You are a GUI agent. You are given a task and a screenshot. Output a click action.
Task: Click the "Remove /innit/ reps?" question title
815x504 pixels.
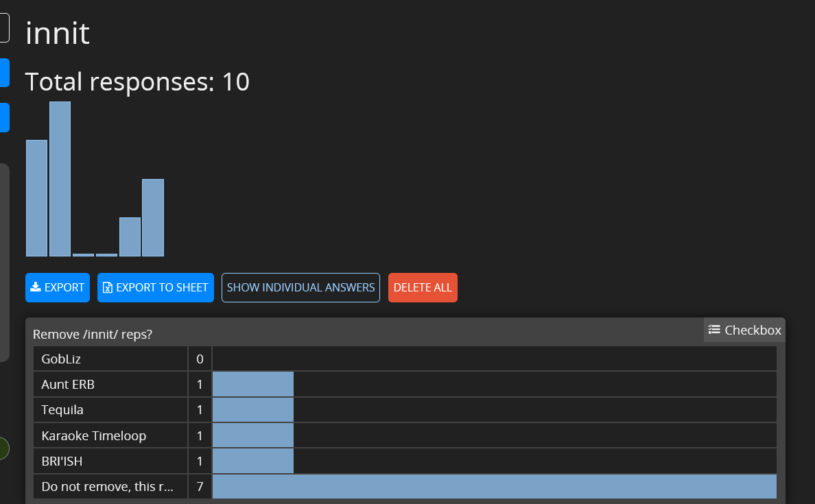[93, 335]
